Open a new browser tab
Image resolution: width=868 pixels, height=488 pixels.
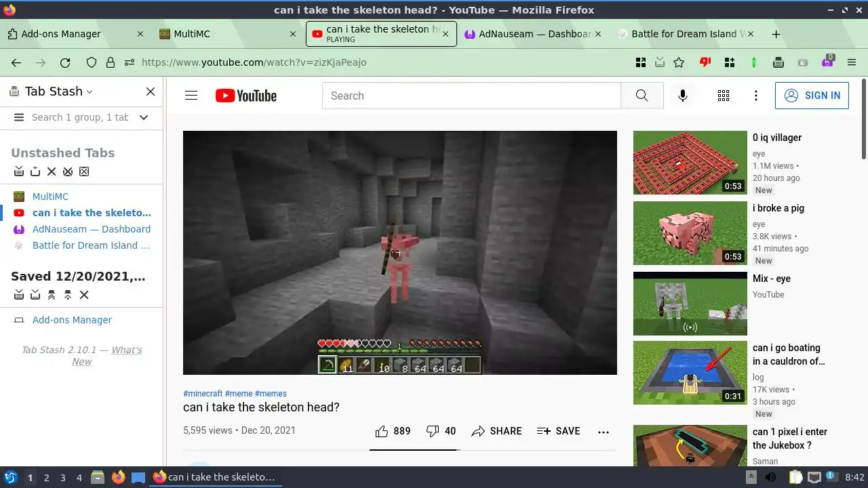point(776,34)
